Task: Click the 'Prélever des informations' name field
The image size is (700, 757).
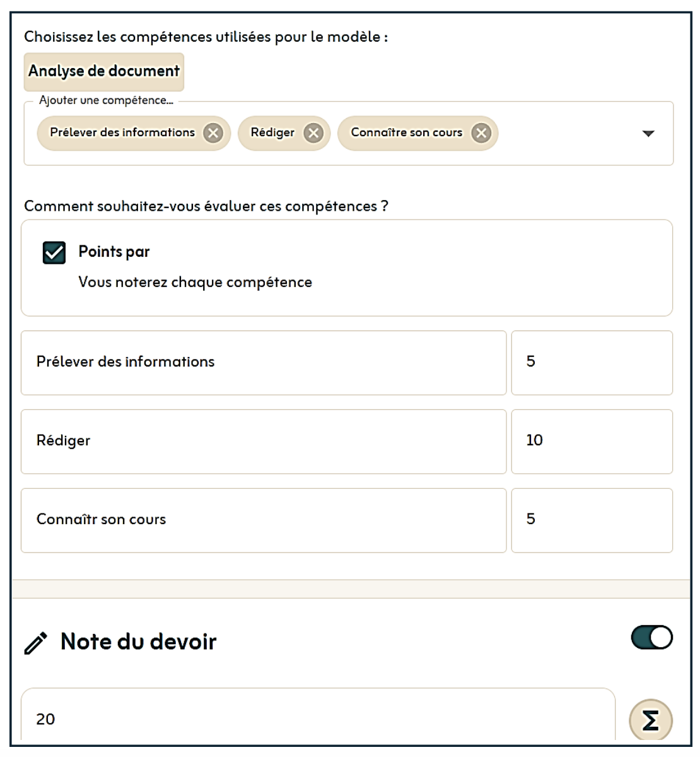Action: (x=263, y=362)
